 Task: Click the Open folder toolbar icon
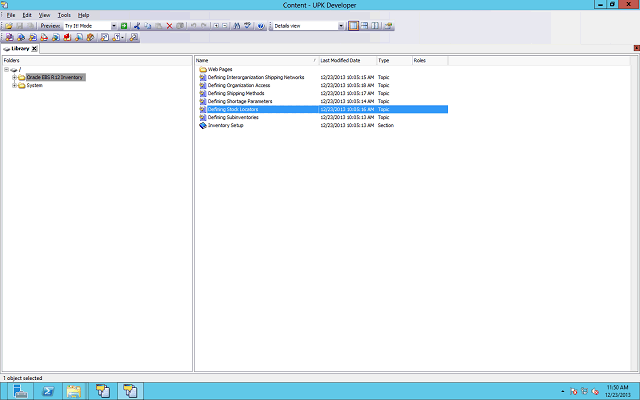[8, 25]
